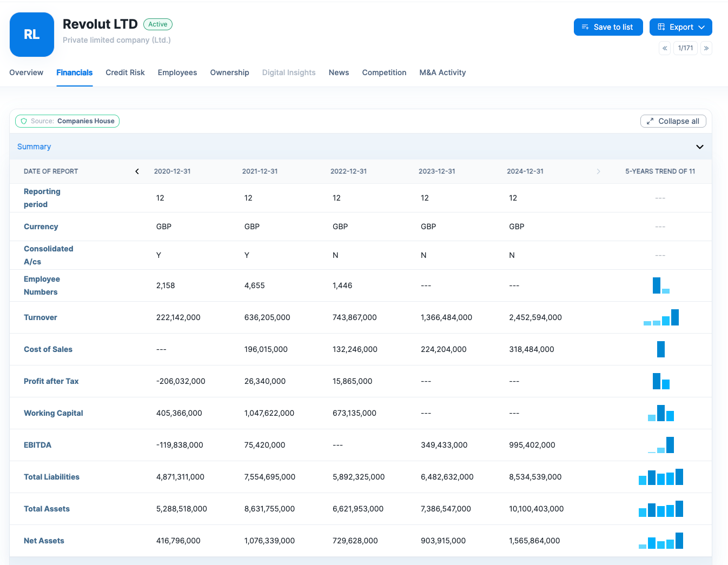
Task: Open Net Assets trend chart
Action: pyautogui.click(x=661, y=541)
